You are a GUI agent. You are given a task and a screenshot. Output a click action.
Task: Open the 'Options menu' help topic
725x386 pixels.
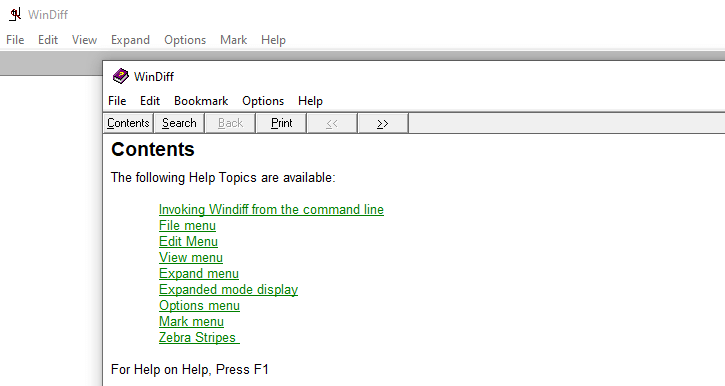(199, 306)
